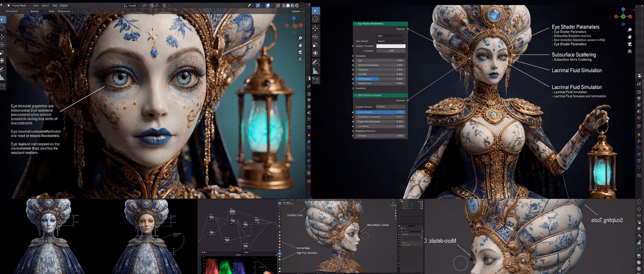Toggle viewport overlays button in header
This screenshot has height=274, width=644.
point(268,5)
